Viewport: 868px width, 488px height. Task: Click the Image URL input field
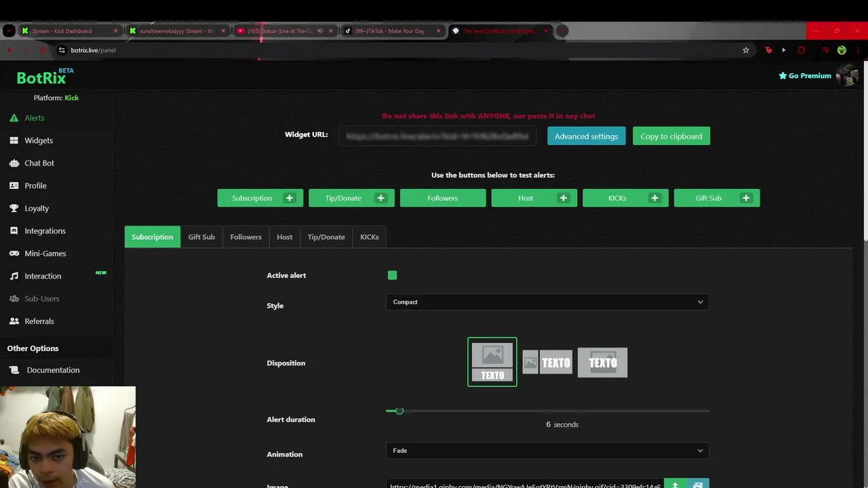tap(525, 485)
